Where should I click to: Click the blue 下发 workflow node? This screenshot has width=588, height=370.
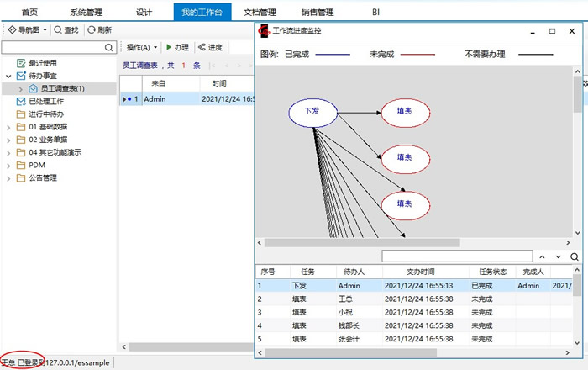click(x=312, y=111)
